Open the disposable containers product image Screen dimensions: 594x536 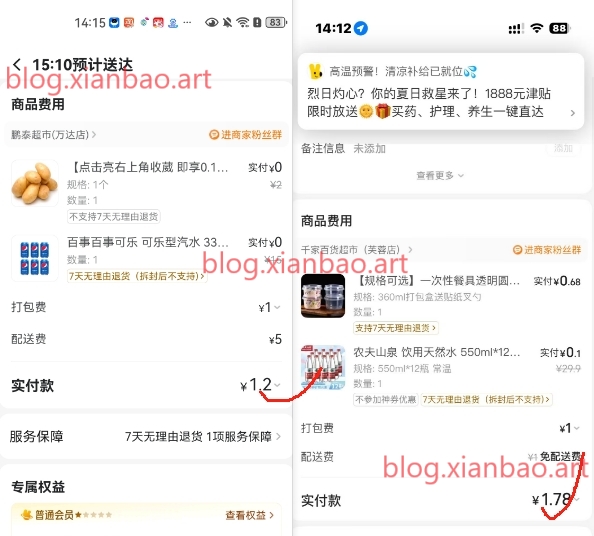(323, 296)
